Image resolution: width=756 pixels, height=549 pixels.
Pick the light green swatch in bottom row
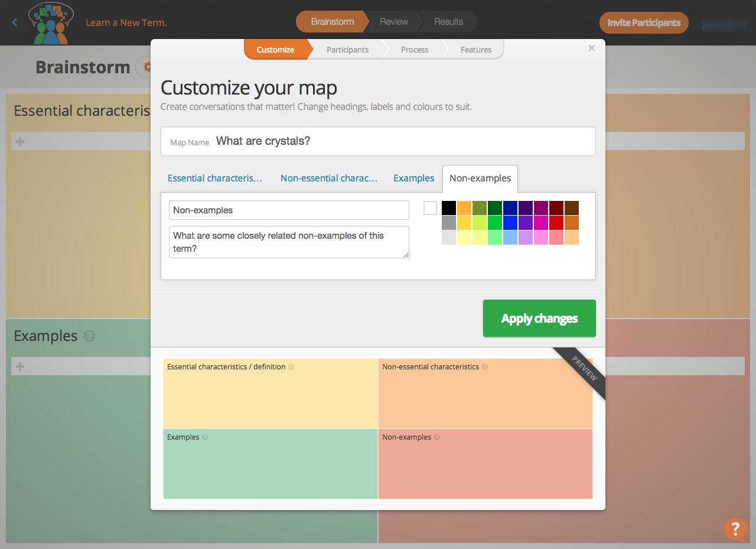click(x=495, y=238)
